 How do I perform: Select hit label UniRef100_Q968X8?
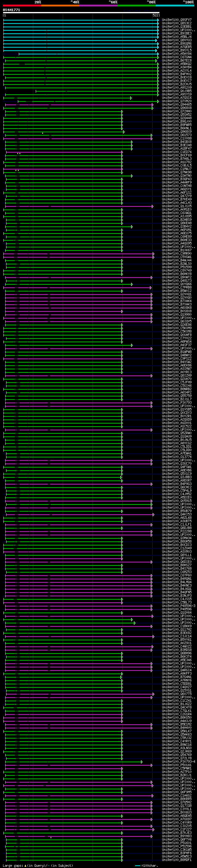(177, 108)
